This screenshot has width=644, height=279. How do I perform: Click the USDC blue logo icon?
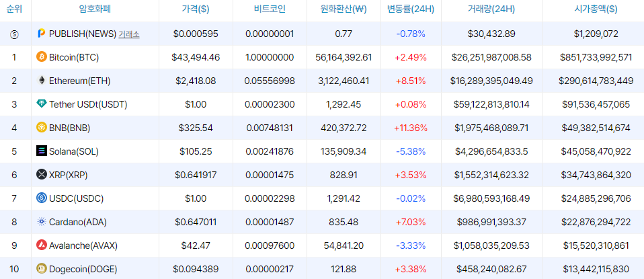[42, 198]
